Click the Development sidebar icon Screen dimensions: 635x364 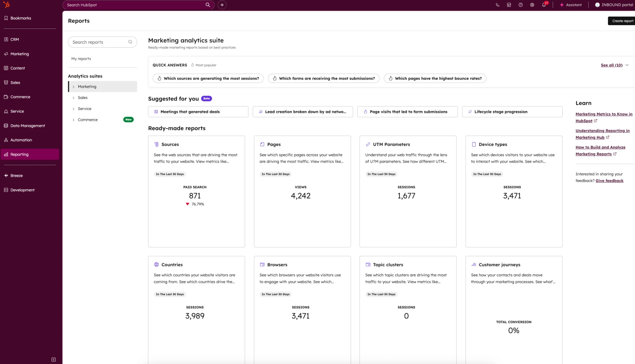coord(6,190)
